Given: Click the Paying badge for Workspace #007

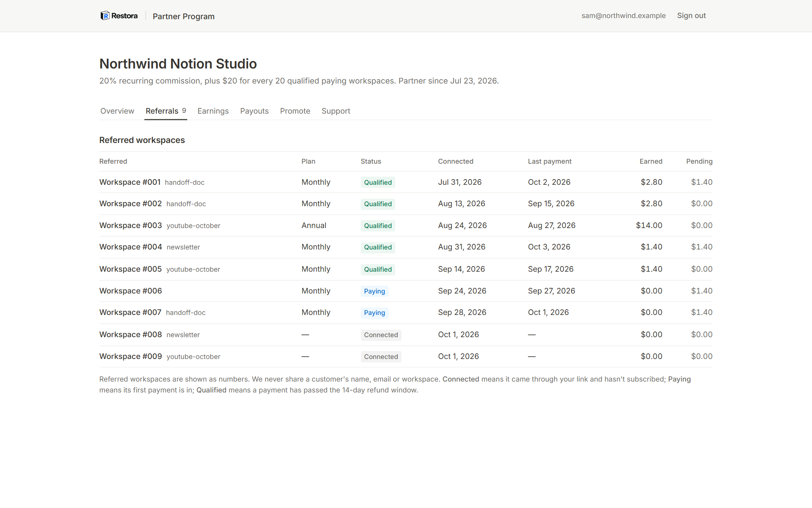Looking at the screenshot, I should pyautogui.click(x=374, y=313).
